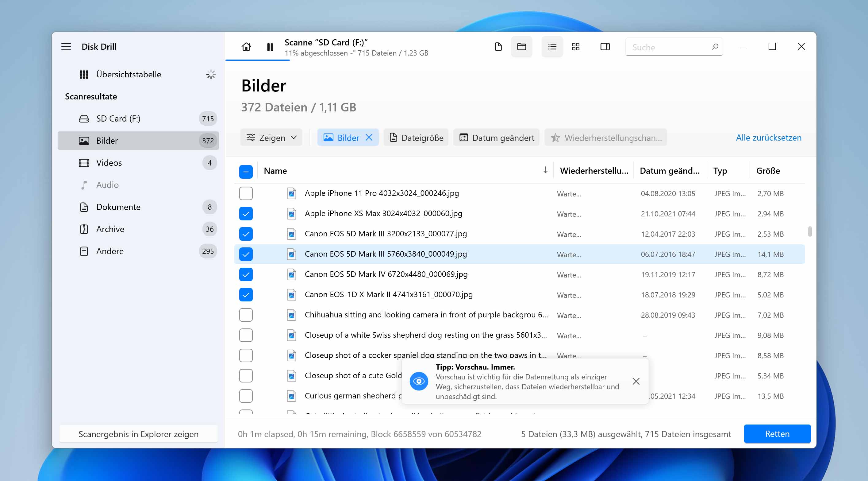Open the hamburger menu next to Disk Drill

[66, 47]
